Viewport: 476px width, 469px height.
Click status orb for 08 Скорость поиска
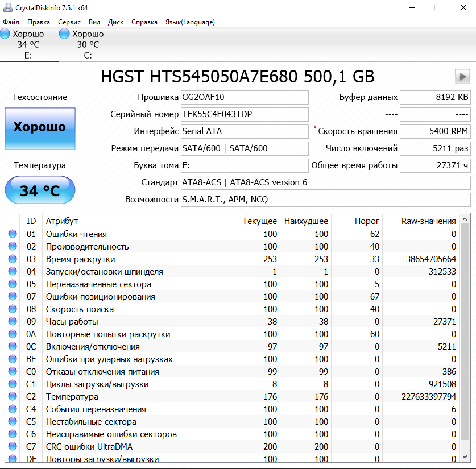coord(13,309)
